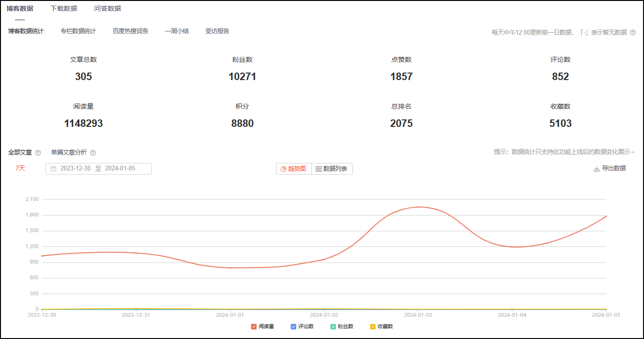Screen dimensions: 644x339
Task: Click 点赞数 value 1857
Action: (402, 77)
